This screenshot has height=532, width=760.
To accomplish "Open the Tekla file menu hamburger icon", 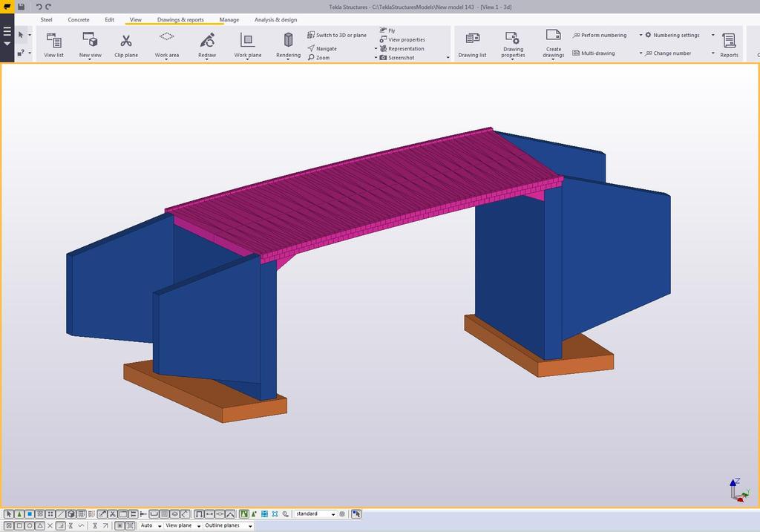I will [x=7, y=31].
